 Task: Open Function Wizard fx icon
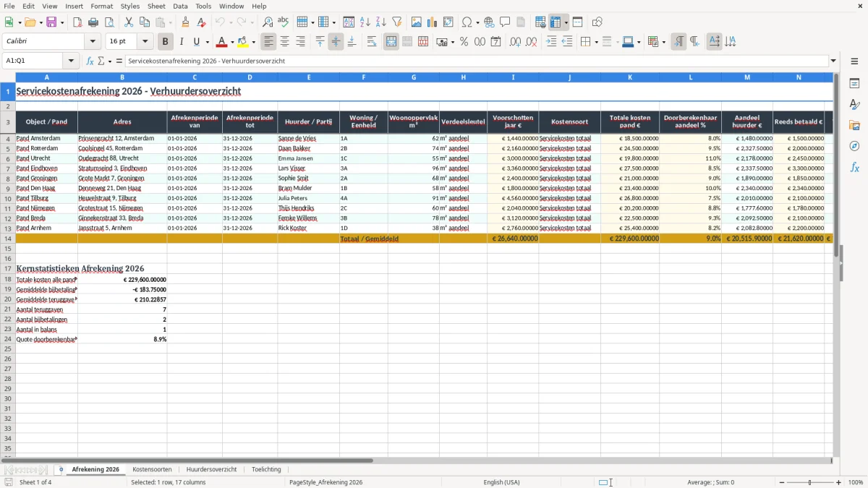90,61
